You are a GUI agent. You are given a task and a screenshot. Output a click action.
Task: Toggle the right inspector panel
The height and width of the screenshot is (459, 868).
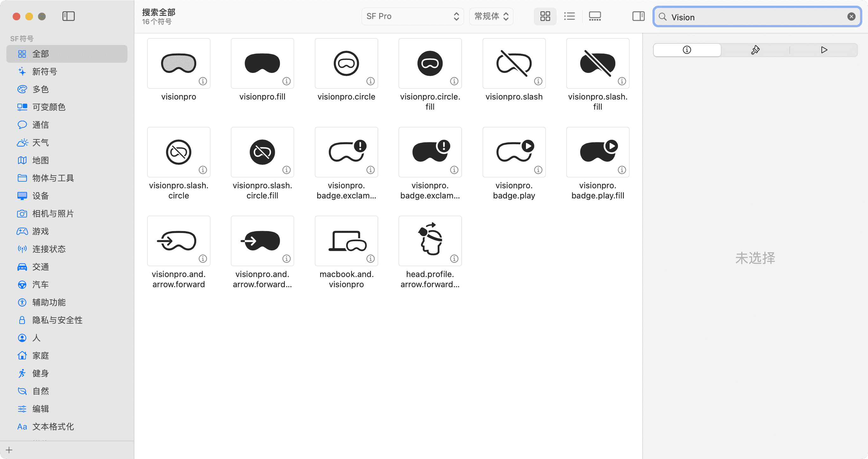click(638, 16)
